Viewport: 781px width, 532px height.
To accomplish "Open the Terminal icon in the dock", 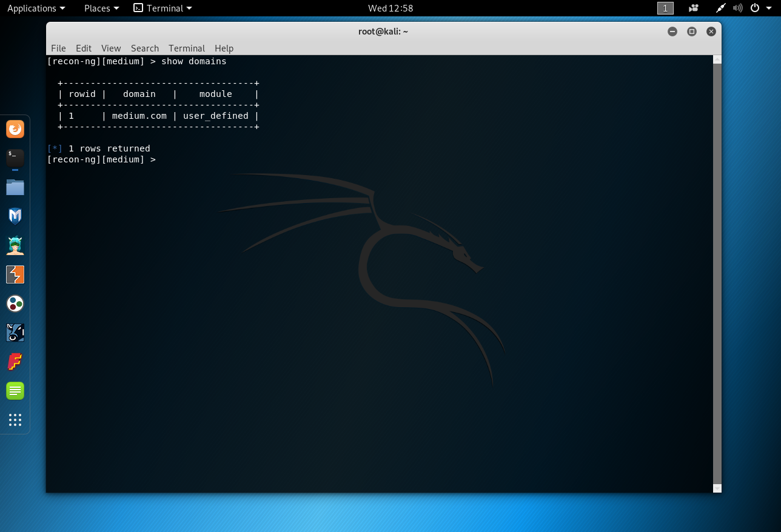I will click(x=15, y=158).
